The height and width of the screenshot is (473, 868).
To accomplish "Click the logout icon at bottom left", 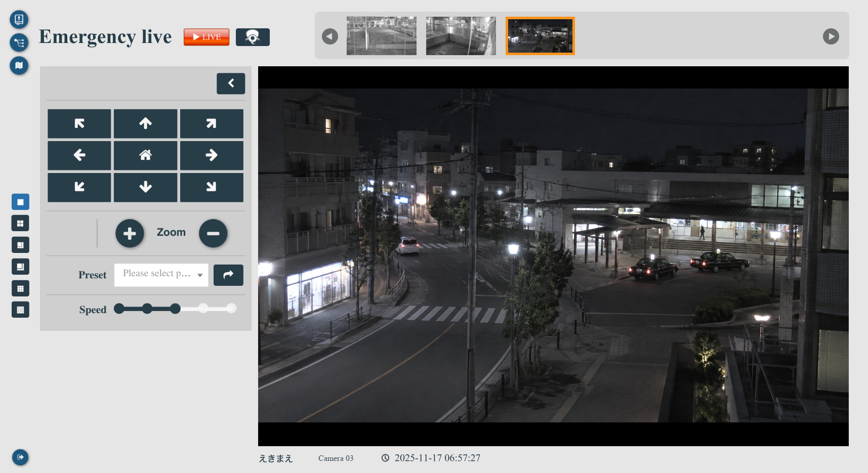I will coord(20,457).
